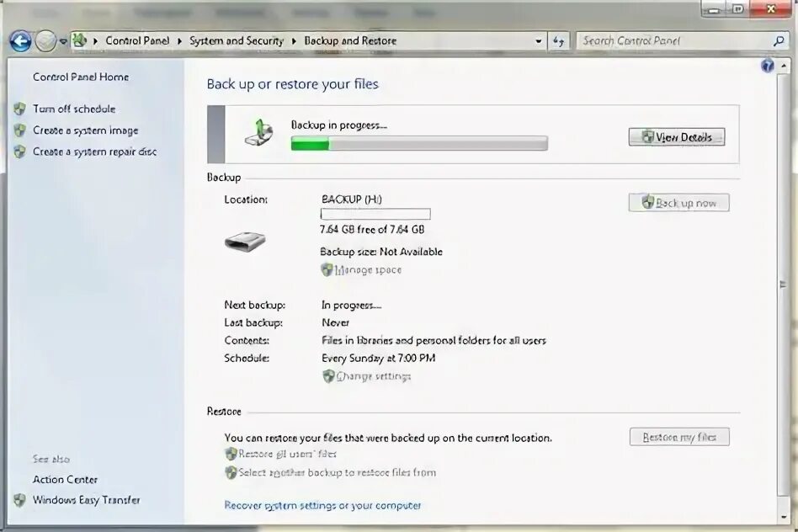
Task: Click the magnifier search icon
Action: pos(779,40)
